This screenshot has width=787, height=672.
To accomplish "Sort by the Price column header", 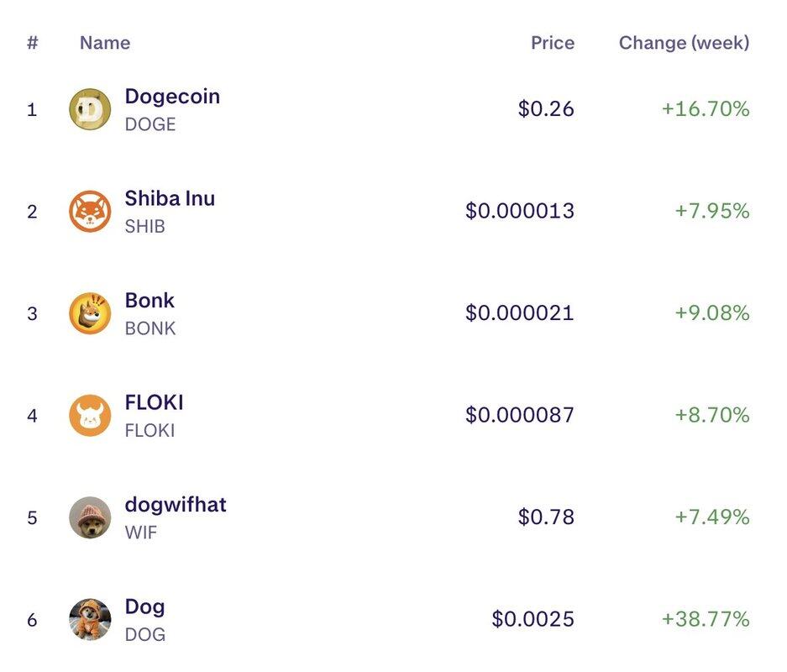I will [x=553, y=43].
